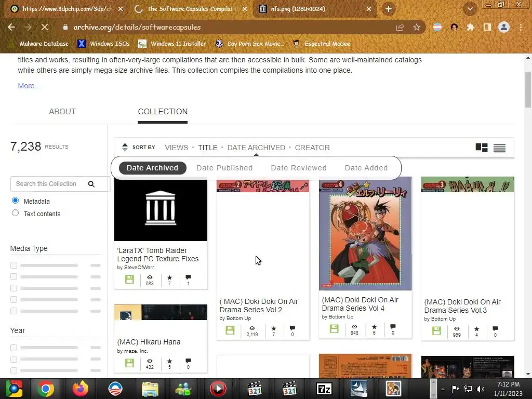Open the volume speaker tray icon
532x399 pixels.
point(481,389)
